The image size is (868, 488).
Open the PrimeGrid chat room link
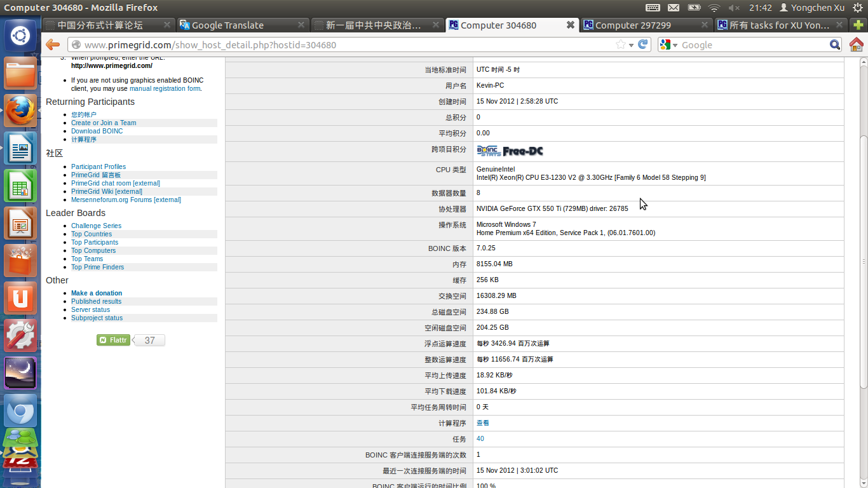click(116, 183)
